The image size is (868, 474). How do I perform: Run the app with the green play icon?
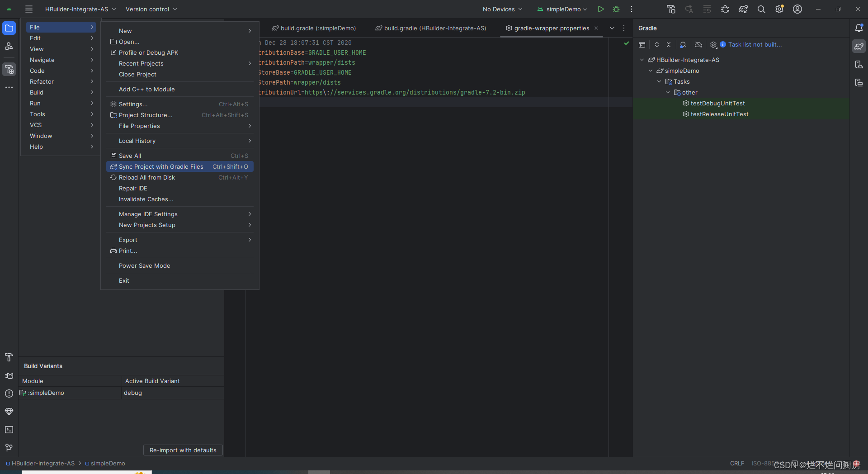click(601, 9)
